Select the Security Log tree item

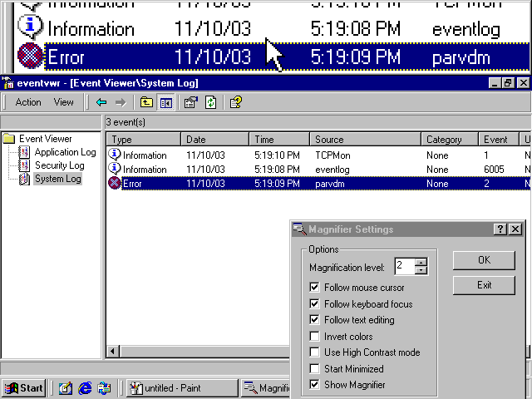[x=59, y=165]
